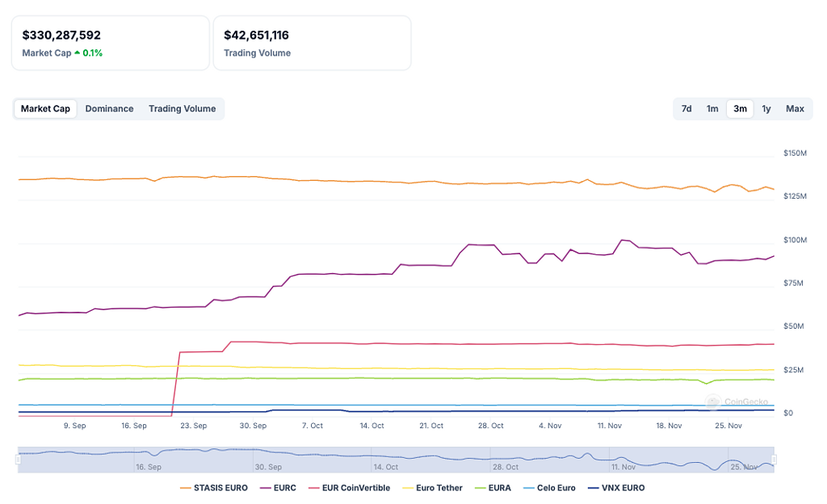Set chart range to 7d
The image size is (827, 504).
coord(686,109)
